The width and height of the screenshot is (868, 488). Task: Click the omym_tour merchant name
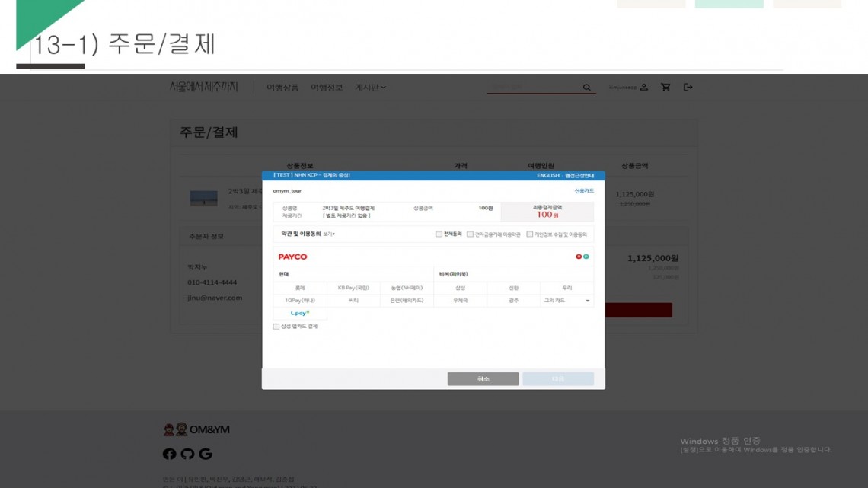(x=287, y=191)
